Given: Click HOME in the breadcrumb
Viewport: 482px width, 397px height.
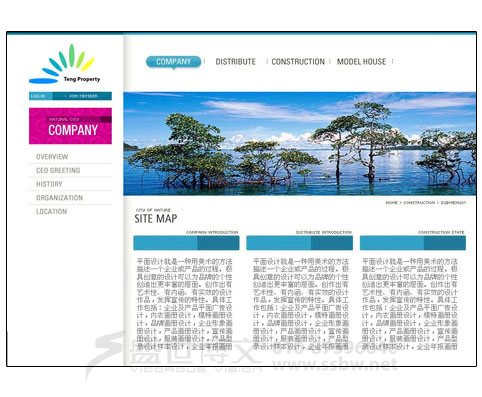Looking at the screenshot, I should 392,203.
